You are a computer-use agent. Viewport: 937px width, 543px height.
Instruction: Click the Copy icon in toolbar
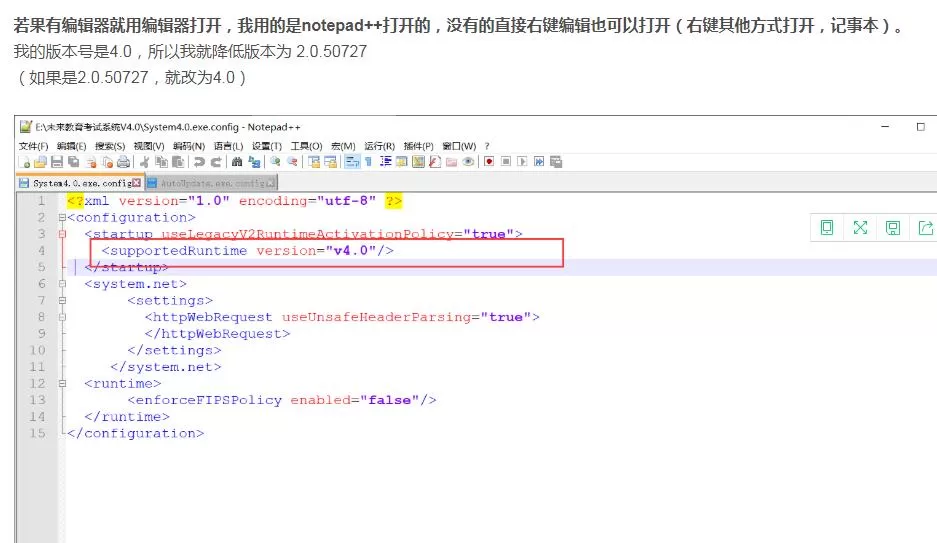point(161,162)
